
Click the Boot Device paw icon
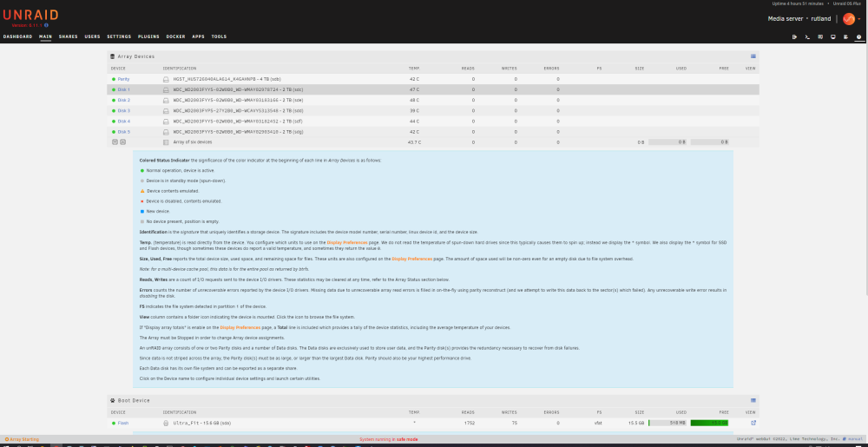(x=112, y=400)
